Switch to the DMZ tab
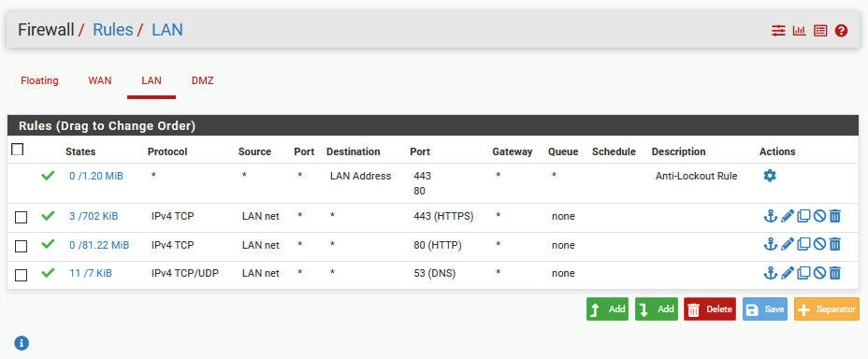Viewport: 868px width, 359px height. click(x=203, y=80)
